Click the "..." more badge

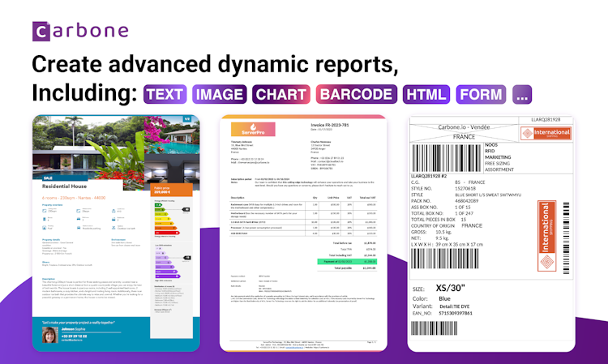pos(522,94)
